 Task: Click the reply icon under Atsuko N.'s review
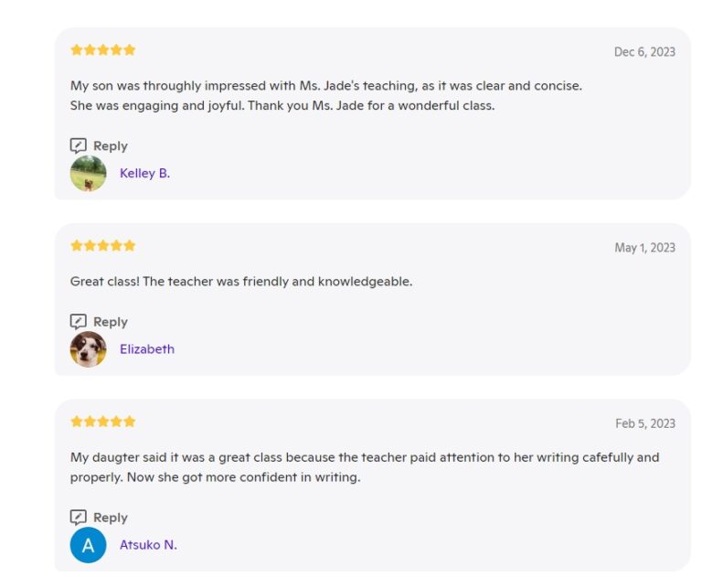[79, 517]
